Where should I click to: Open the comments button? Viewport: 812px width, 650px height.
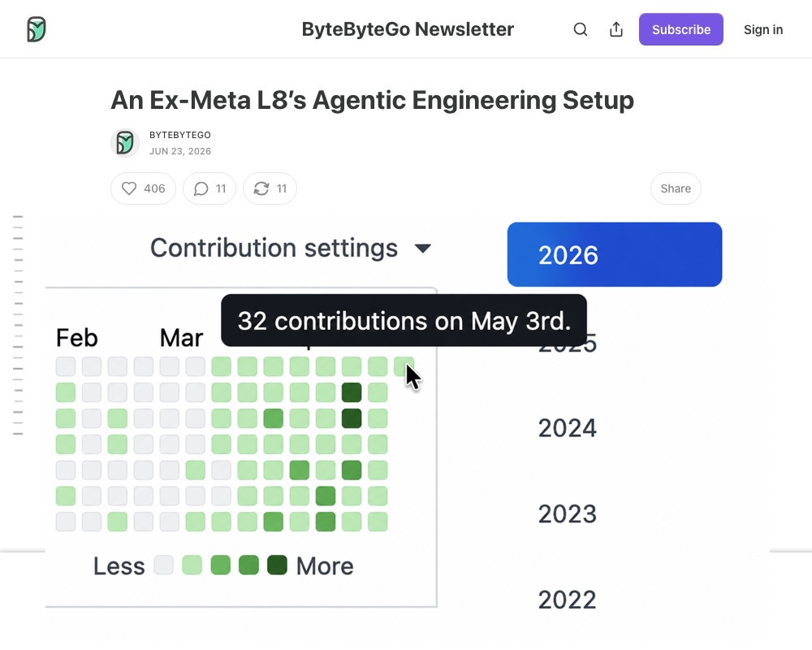(x=209, y=188)
